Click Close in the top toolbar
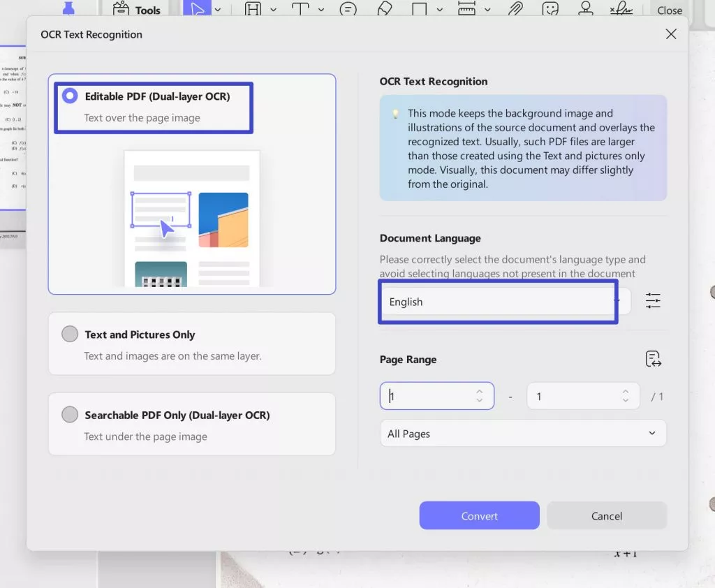715x588 pixels. [669, 10]
